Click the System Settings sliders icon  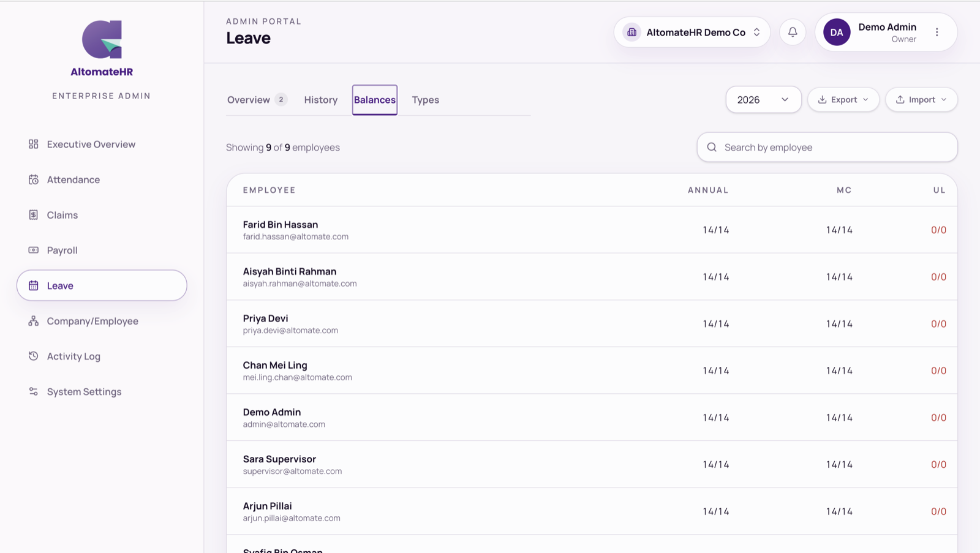[34, 391]
